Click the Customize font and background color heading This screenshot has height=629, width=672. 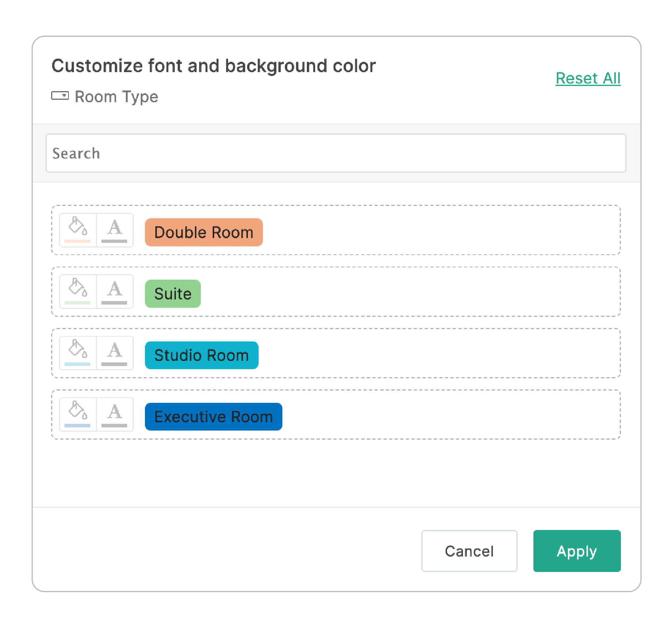tap(213, 66)
